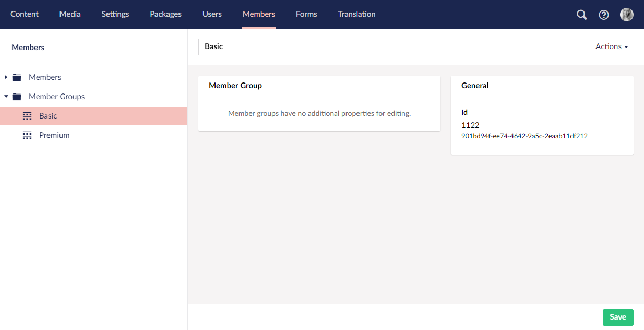Save the member group
The width and height of the screenshot is (644, 330).
click(618, 317)
